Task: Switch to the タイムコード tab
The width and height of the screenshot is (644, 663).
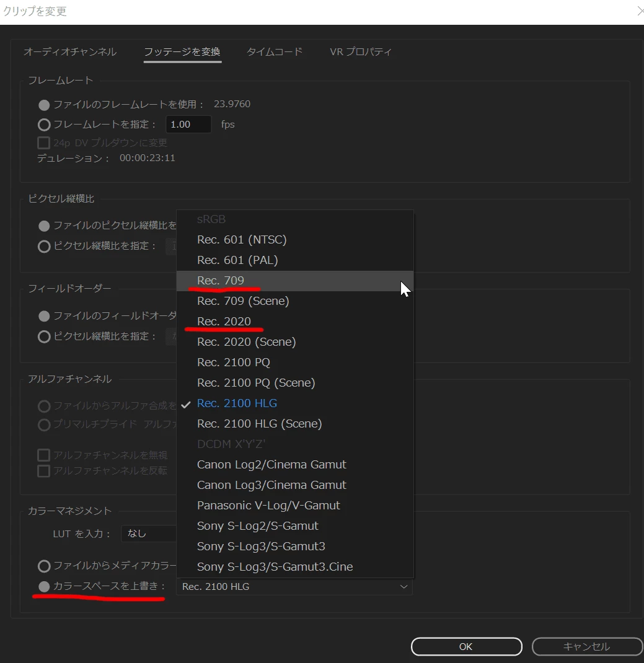Action: (x=275, y=51)
